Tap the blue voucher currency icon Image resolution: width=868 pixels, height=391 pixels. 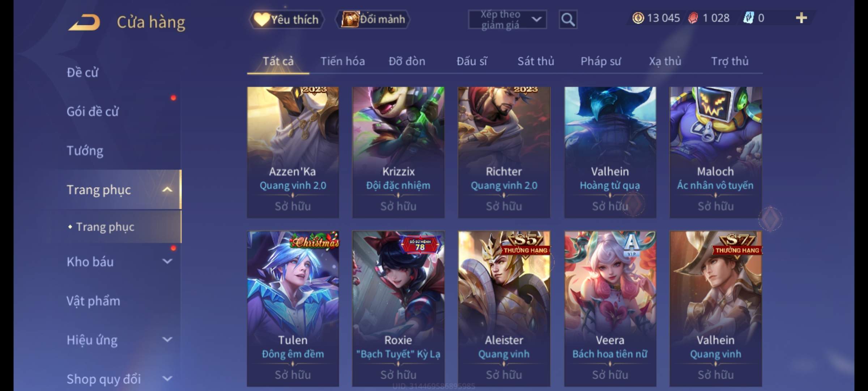748,18
